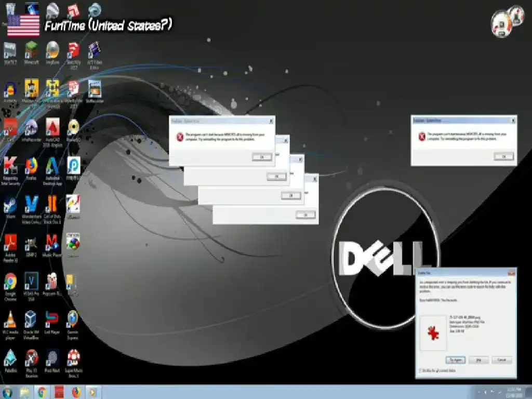Image resolution: width=532 pixels, height=399 pixels.
Task: Launch AVS Video Editor from the desktop
Action: (x=95, y=55)
